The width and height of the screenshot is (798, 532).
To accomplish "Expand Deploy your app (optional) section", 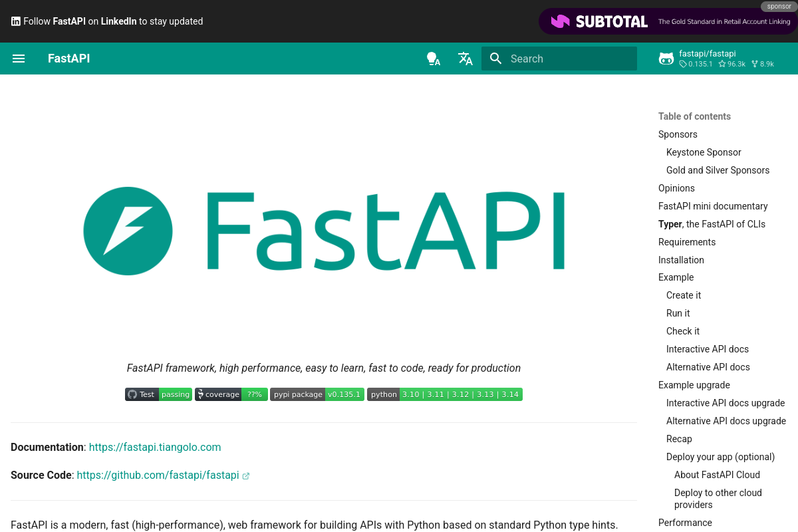I will pos(720,457).
